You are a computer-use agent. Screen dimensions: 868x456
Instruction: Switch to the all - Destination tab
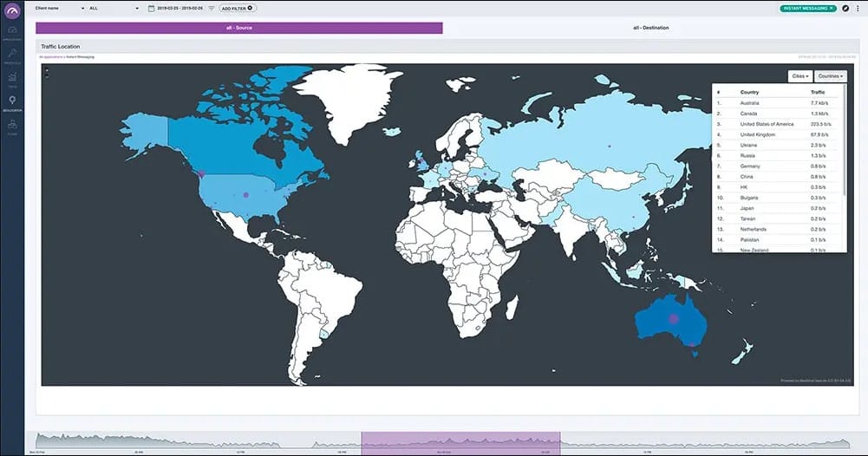[650, 28]
